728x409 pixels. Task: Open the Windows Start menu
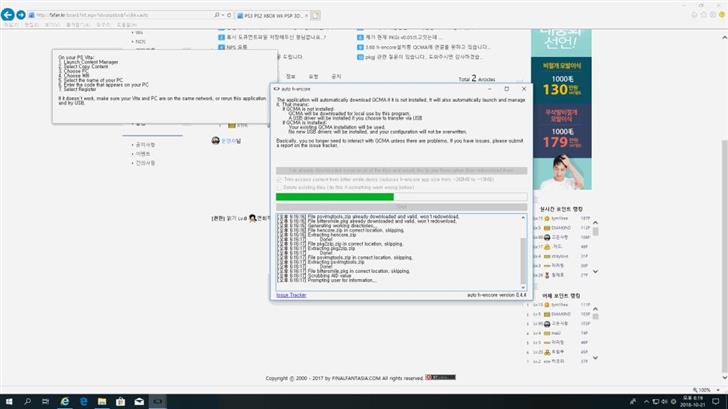pyautogui.click(x=9, y=402)
